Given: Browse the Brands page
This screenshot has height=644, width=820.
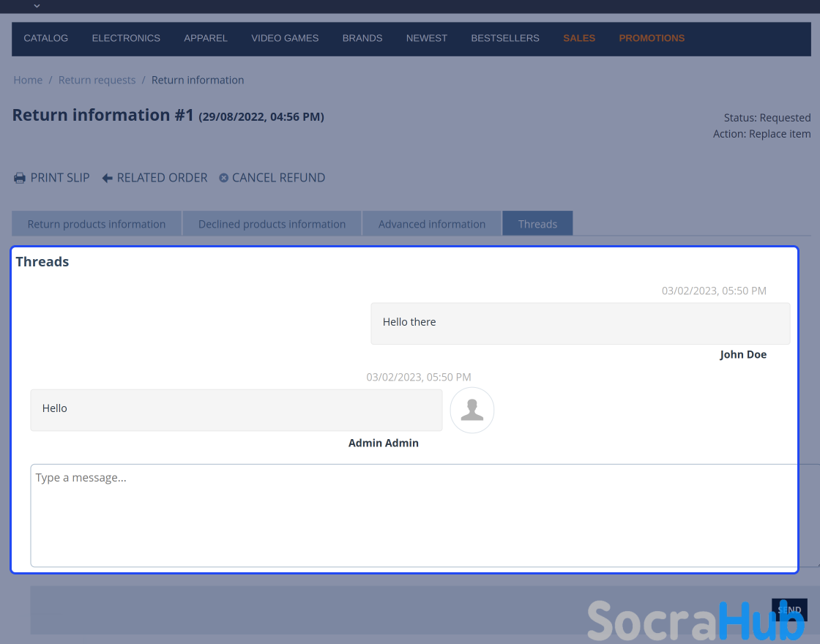Looking at the screenshot, I should (x=362, y=38).
